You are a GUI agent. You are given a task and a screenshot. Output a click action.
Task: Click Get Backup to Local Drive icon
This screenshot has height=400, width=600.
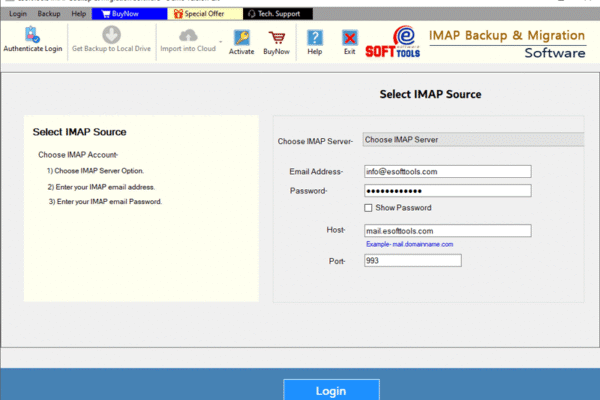[x=111, y=35]
